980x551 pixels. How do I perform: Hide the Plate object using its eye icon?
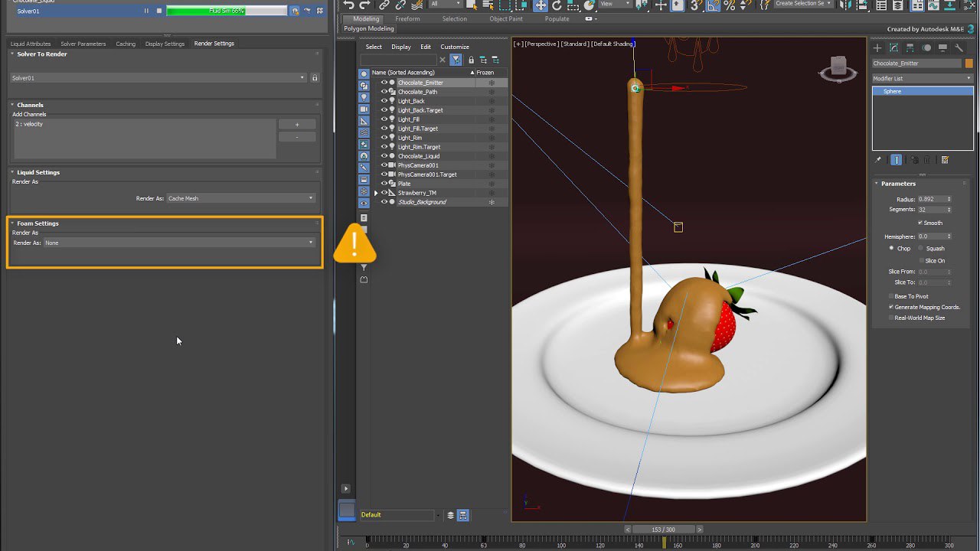tap(384, 184)
